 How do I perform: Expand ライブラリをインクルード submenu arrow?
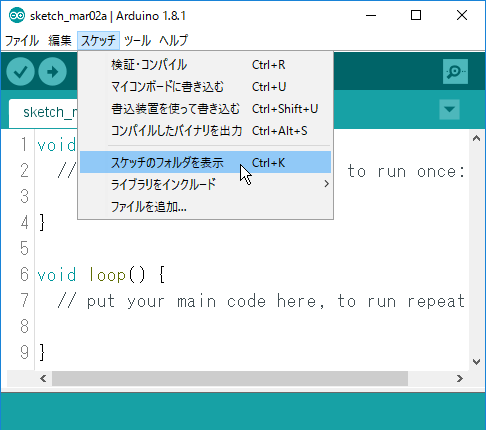pos(327,184)
